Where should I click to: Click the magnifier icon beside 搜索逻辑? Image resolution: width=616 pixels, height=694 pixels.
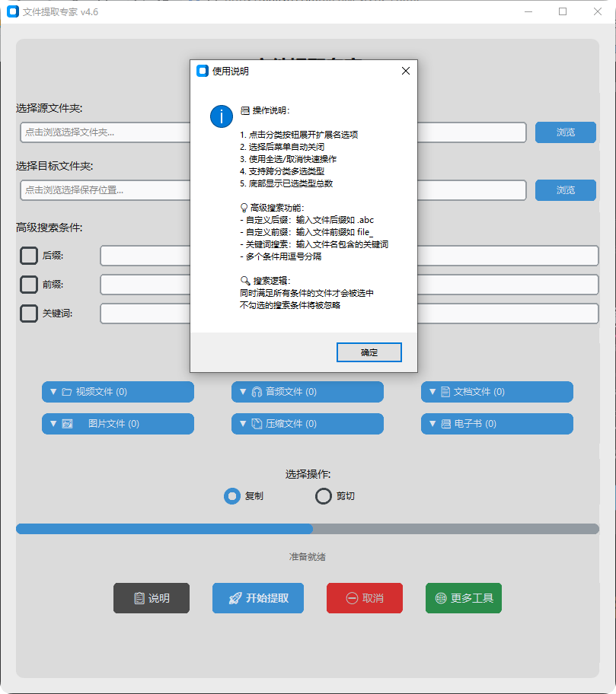pyautogui.click(x=245, y=281)
